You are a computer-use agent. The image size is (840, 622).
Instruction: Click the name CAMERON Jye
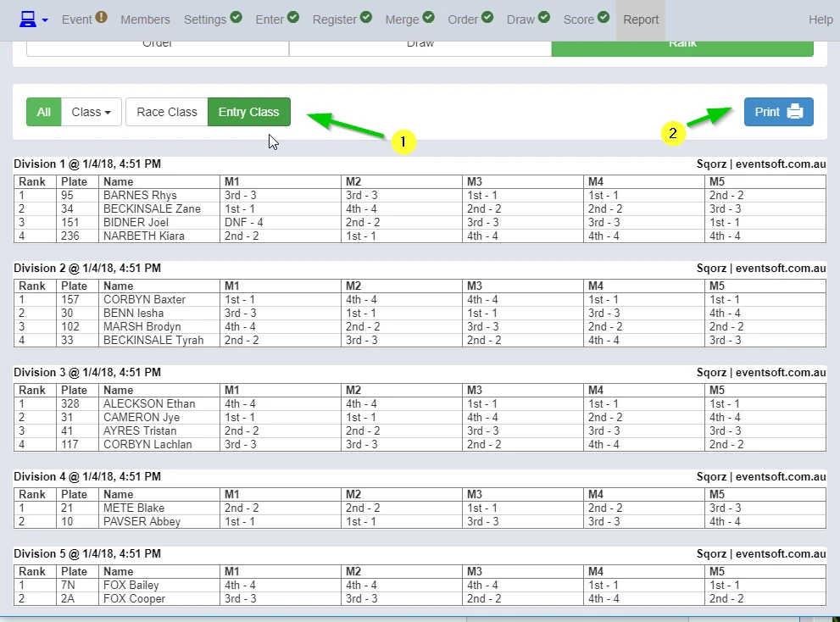click(x=142, y=417)
